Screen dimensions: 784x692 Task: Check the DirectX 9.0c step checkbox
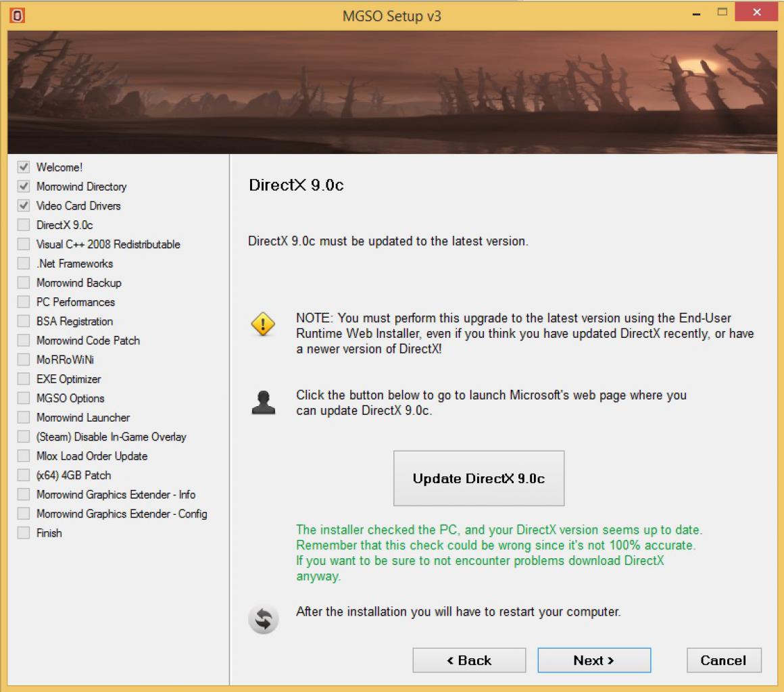pos(24,224)
